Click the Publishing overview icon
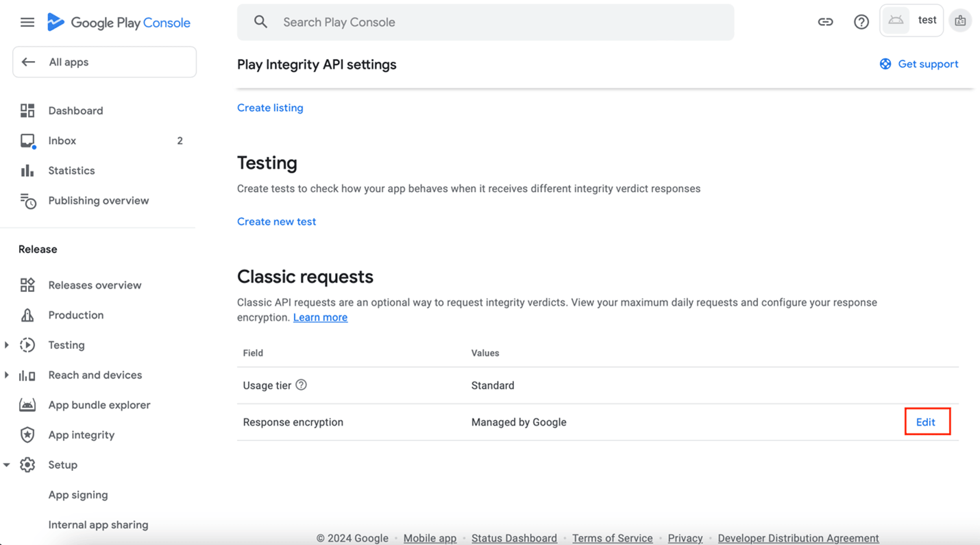980x545 pixels. coord(27,201)
